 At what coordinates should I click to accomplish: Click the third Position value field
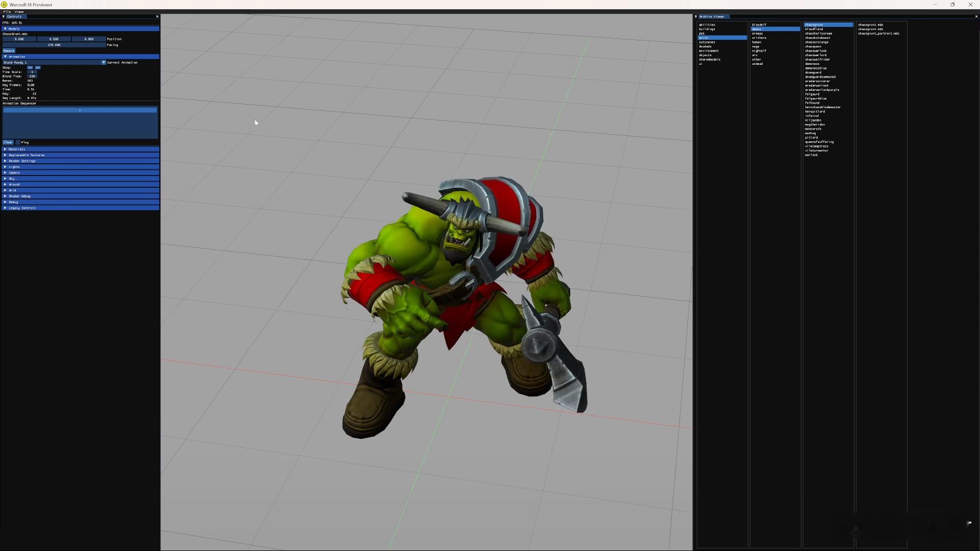(89, 39)
